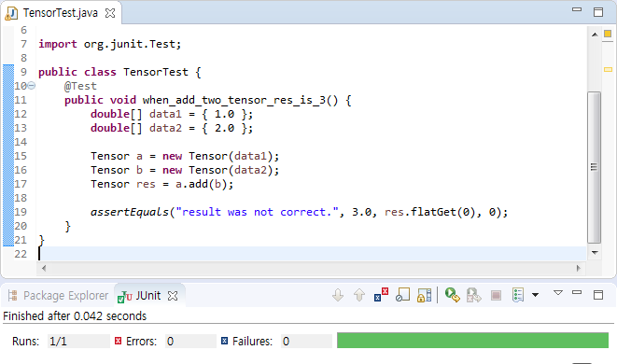This screenshot has width=617, height=364.
Task: Show next failed test in JUnit
Action: (338, 295)
